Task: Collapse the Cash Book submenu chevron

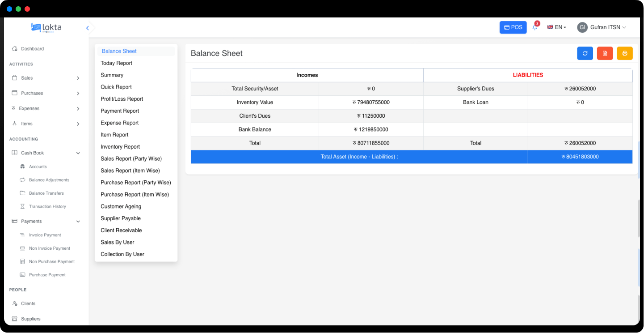Action: coord(78,153)
